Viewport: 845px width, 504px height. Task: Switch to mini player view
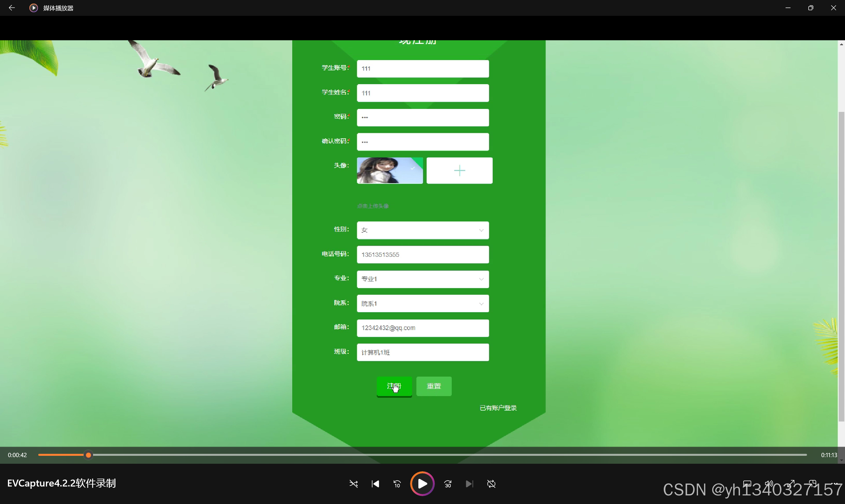(813, 483)
